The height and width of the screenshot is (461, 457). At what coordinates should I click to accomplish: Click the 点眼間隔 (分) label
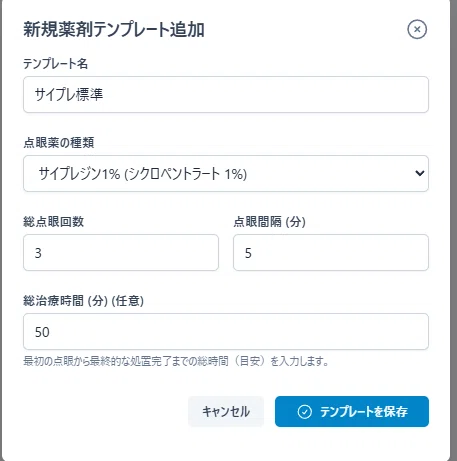pos(269,221)
